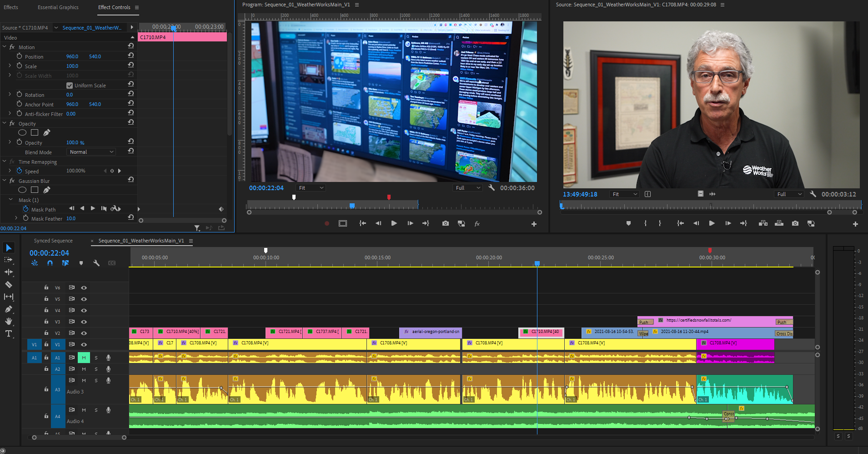Select the Pen tool in timeline toolbar

(x=9, y=309)
